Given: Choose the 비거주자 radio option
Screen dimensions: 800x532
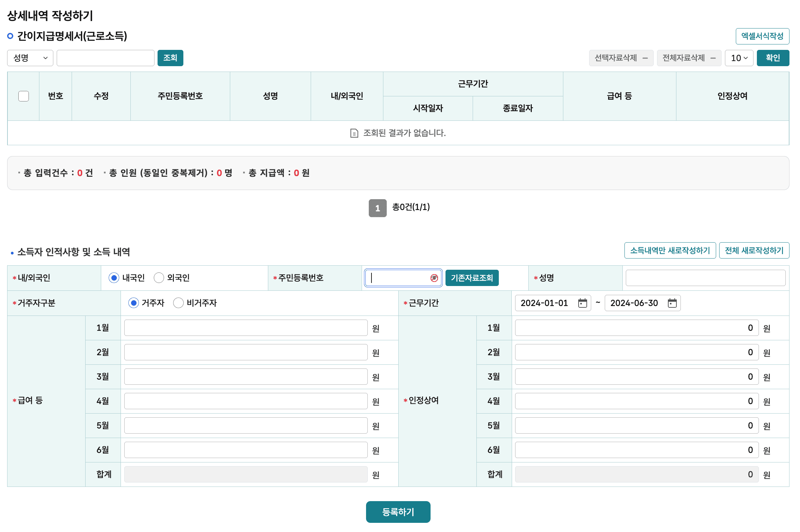Looking at the screenshot, I should (x=178, y=303).
